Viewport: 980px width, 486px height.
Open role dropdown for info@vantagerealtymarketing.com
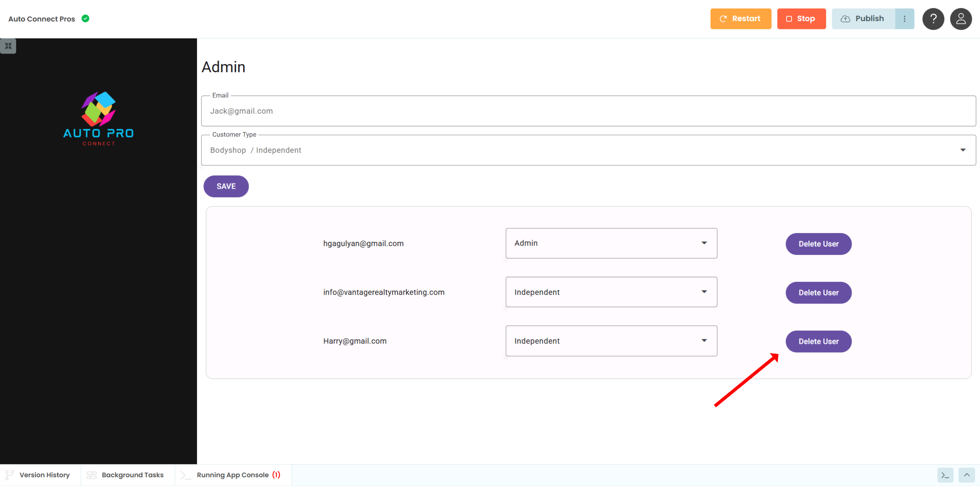pos(611,292)
